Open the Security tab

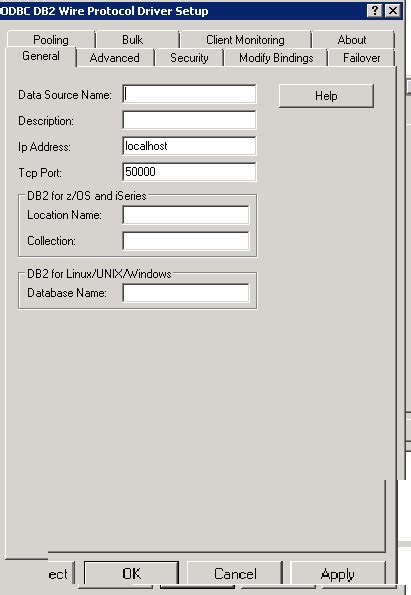click(189, 58)
